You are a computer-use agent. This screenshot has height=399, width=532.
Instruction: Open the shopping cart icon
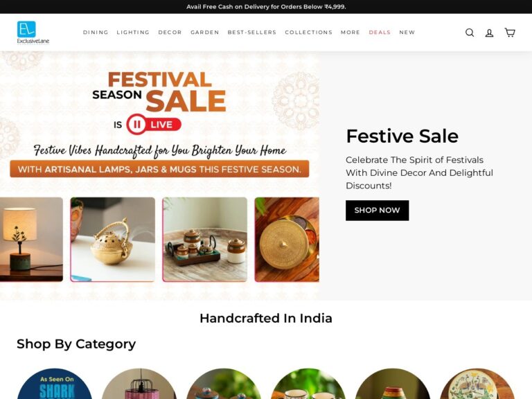pyautogui.click(x=510, y=33)
